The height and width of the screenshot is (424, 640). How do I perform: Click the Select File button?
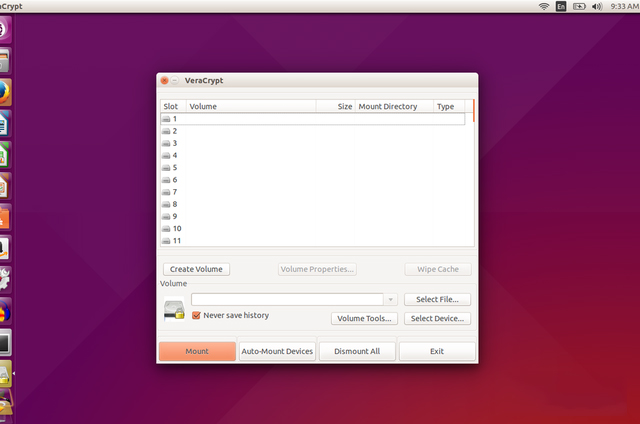[x=438, y=300]
